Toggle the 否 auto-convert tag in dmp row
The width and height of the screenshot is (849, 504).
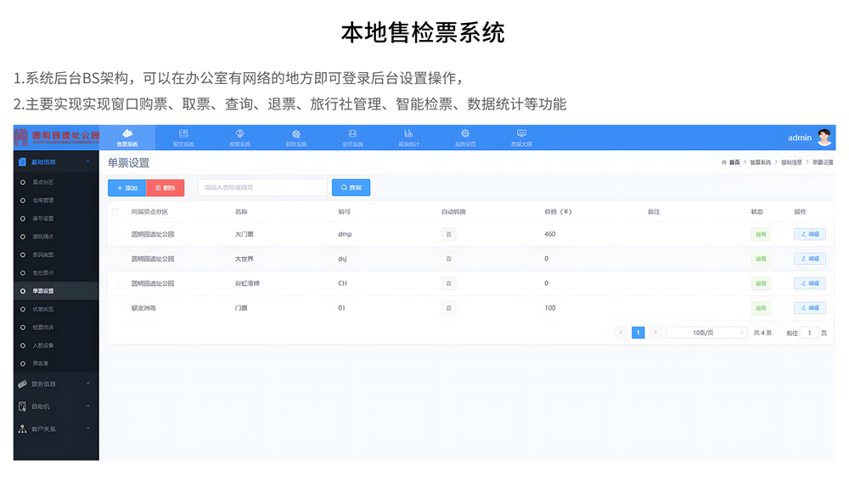[448, 234]
